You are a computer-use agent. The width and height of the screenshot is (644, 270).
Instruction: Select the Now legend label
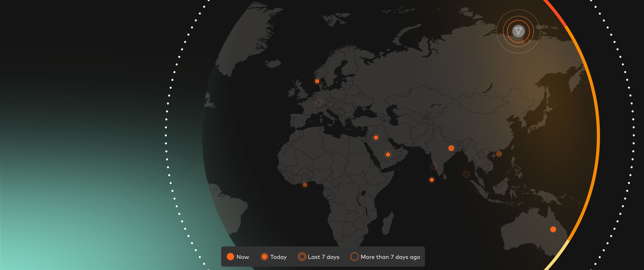[x=243, y=257]
